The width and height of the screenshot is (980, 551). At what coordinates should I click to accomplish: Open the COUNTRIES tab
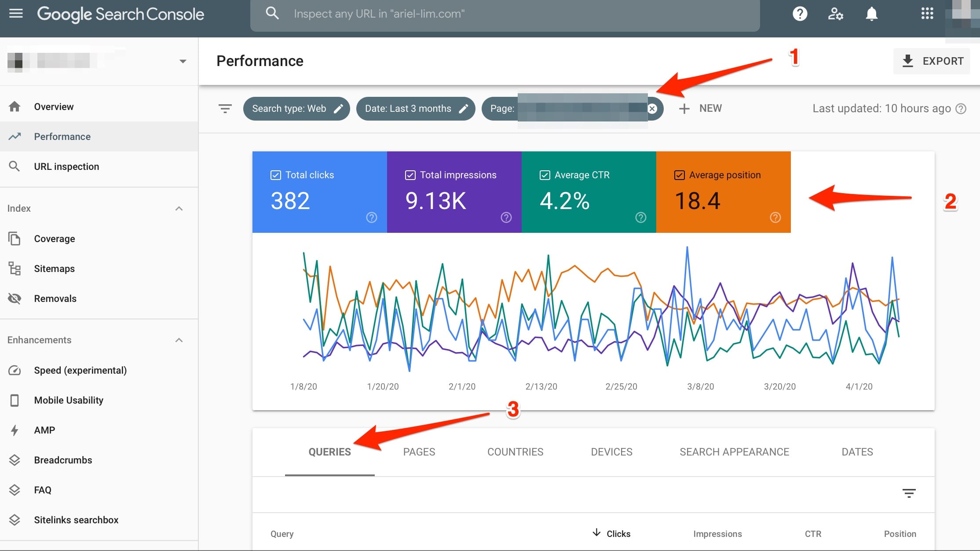(x=515, y=452)
